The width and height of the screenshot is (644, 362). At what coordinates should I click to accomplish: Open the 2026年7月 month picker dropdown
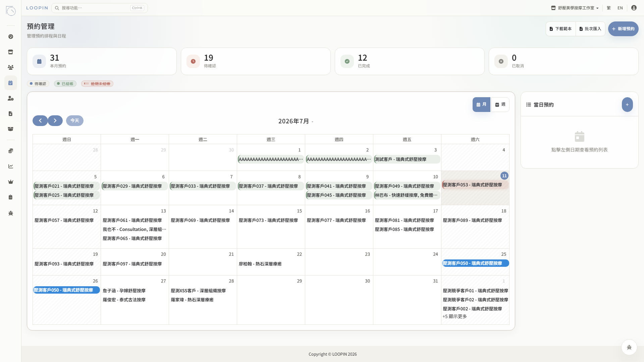tap(296, 121)
